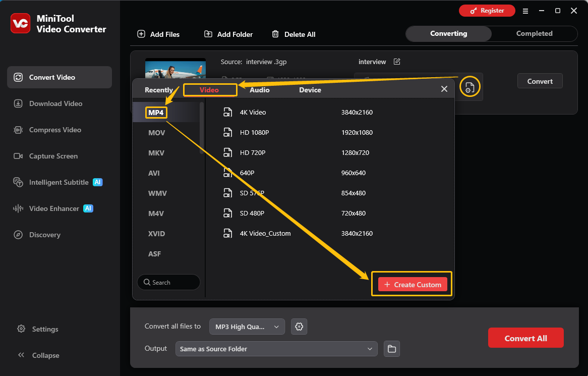
Task: Select MKV format
Action: pos(156,153)
